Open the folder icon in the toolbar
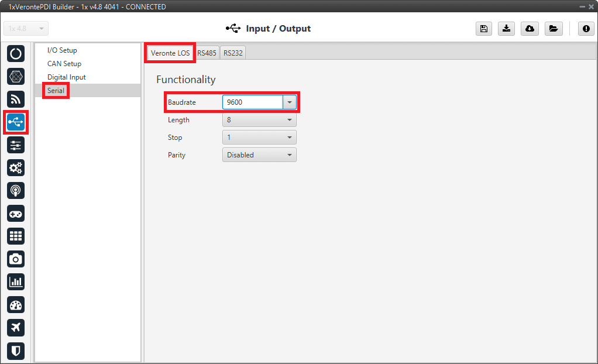Viewport: 598px width, 364px height. [x=552, y=29]
